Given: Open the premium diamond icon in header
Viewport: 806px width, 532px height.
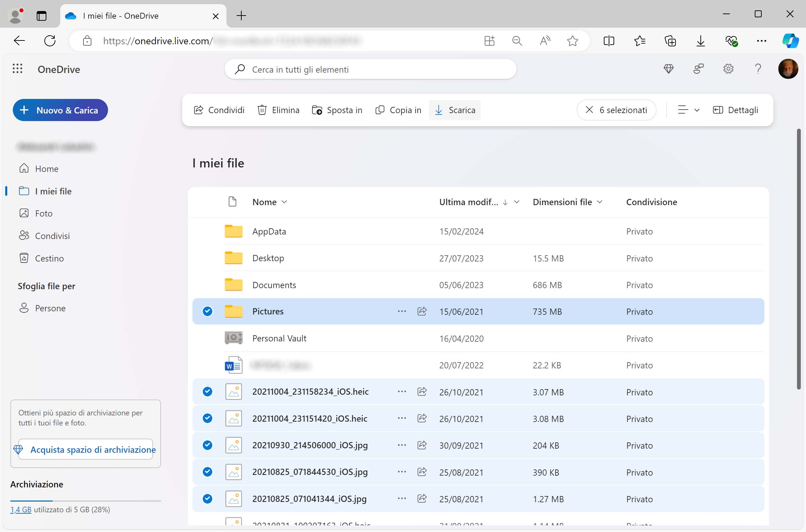Looking at the screenshot, I should (669, 69).
